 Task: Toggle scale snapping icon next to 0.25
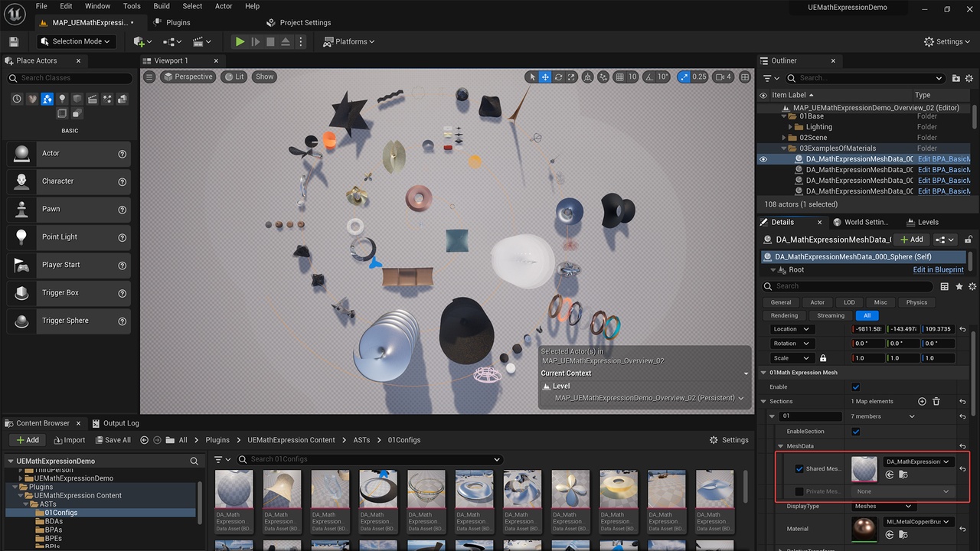tap(684, 77)
